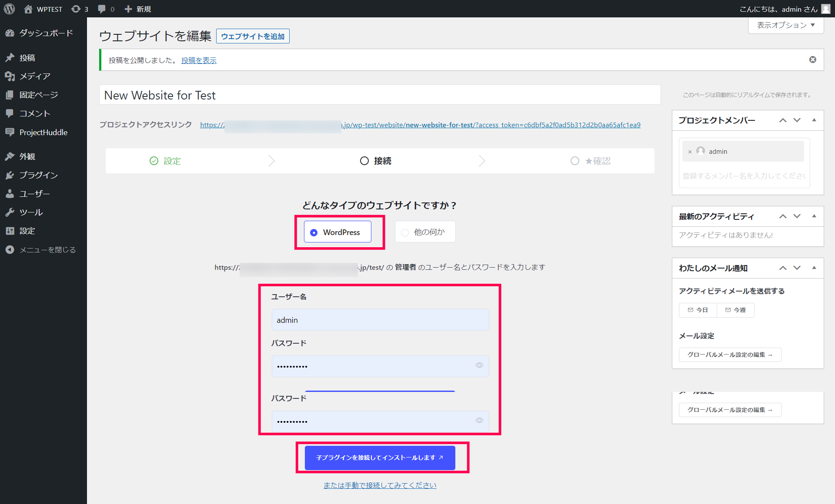Viewport: 835px width, 504px height.
Task: Click the admin avatar in top bar
Action: pos(825,9)
